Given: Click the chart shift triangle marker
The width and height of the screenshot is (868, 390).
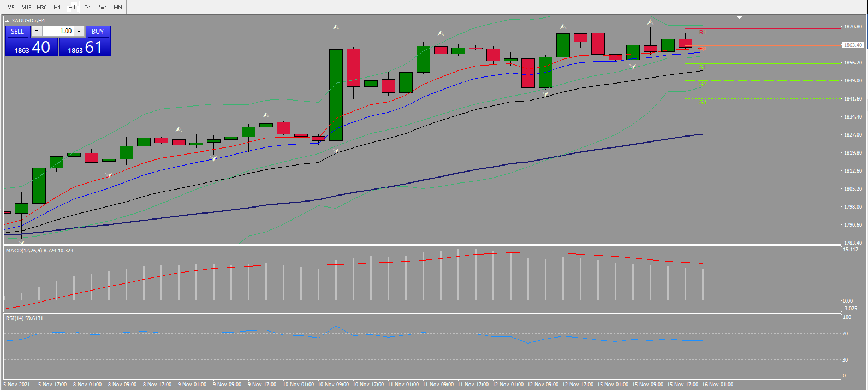Looking at the screenshot, I should point(739,17).
